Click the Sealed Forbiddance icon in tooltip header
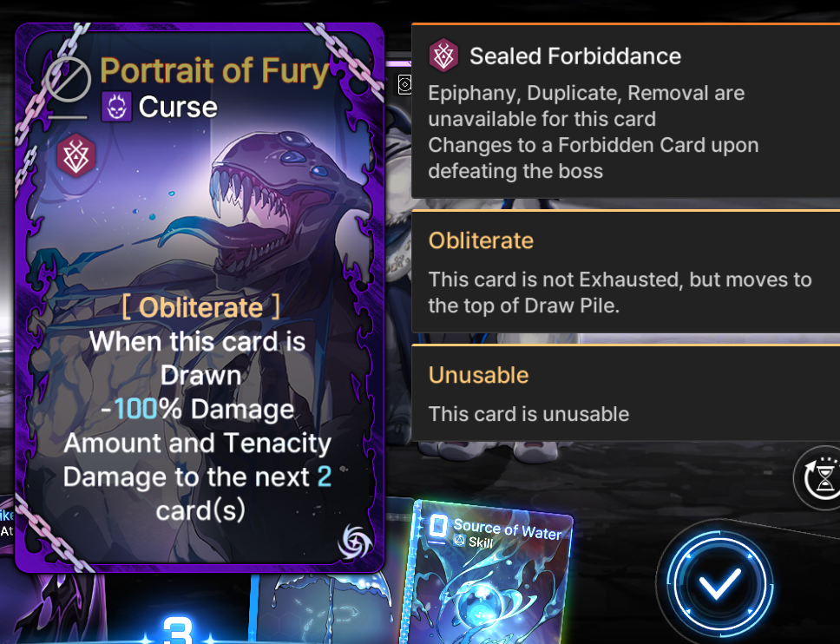This screenshot has width=840, height=644. coord(443,56)
